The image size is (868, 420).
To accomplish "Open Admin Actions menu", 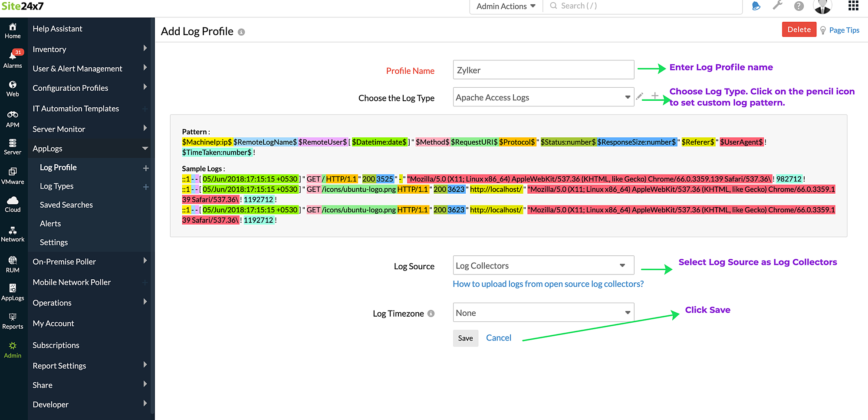I will tap(506, 6).
